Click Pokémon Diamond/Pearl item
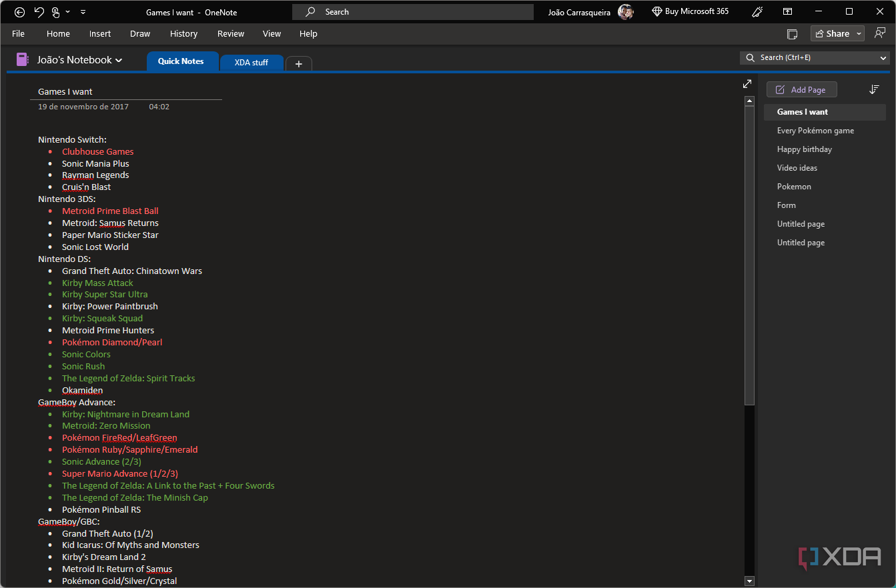The height and width of the screenshot is (588, 896). 112,342
